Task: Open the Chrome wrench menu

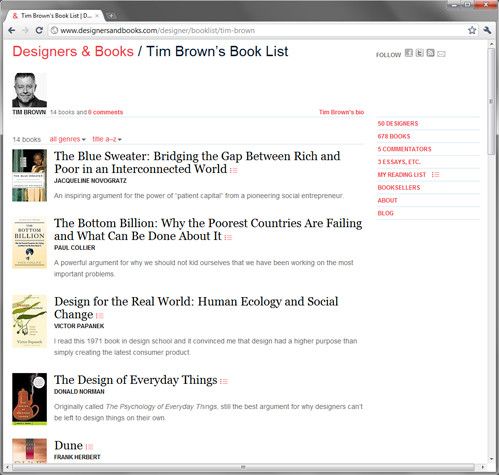Action: point(487,30)
